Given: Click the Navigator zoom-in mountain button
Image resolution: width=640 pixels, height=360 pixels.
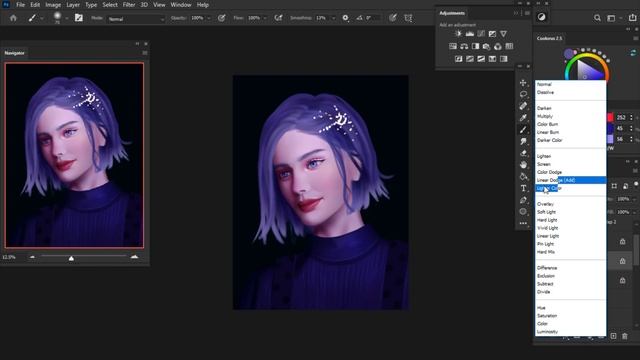Looking at the screenshot, I should click(x=134, y=257).
